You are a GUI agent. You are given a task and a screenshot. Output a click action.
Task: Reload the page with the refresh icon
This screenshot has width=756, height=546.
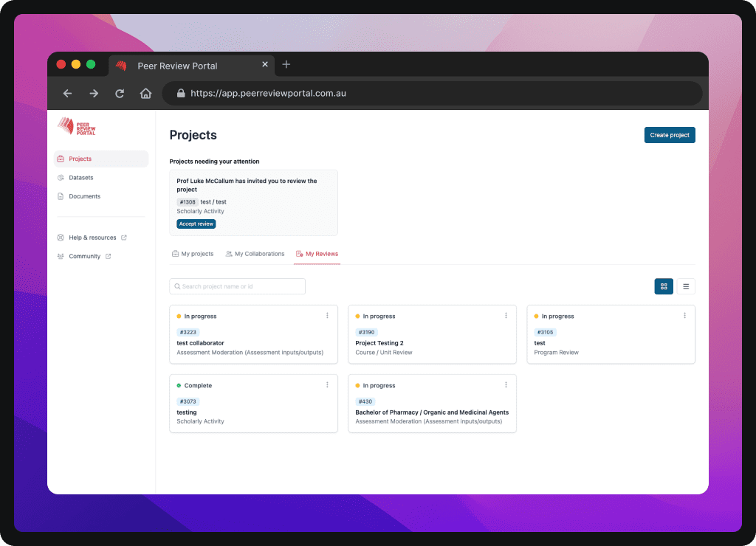120,94
